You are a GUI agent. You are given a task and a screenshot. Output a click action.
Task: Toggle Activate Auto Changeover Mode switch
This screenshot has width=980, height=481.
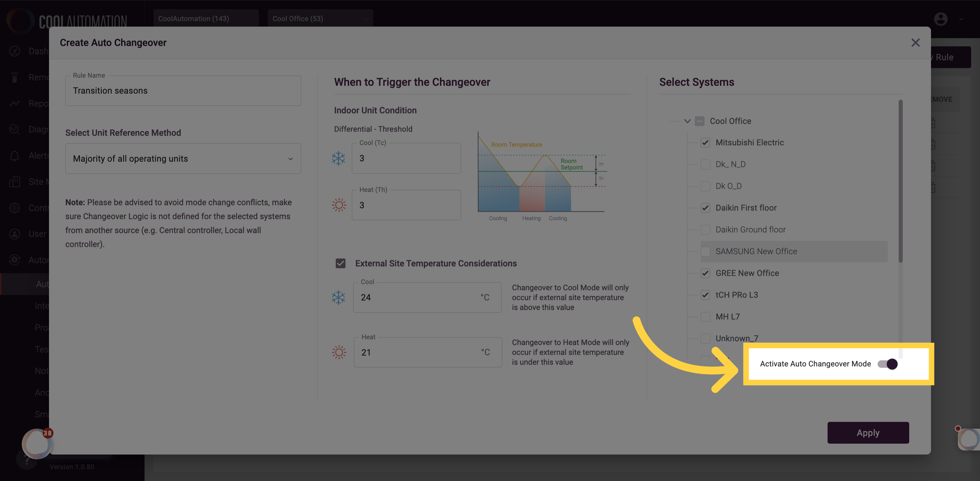click(887, 364)
